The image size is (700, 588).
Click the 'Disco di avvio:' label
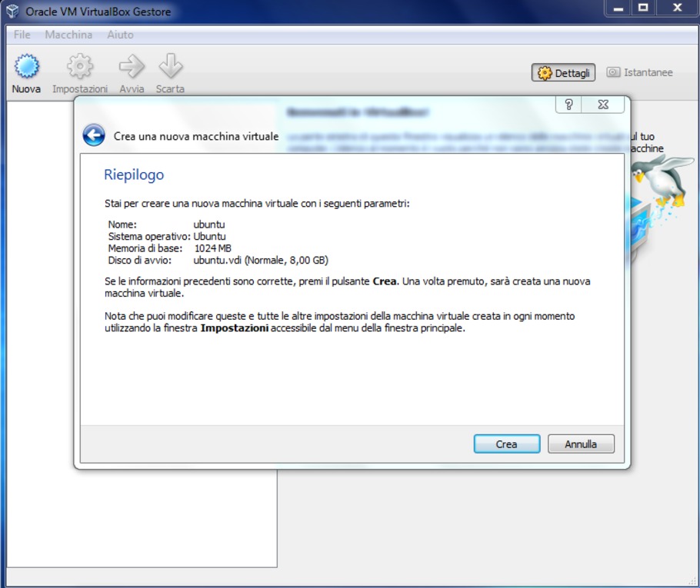tap(140, 260)
